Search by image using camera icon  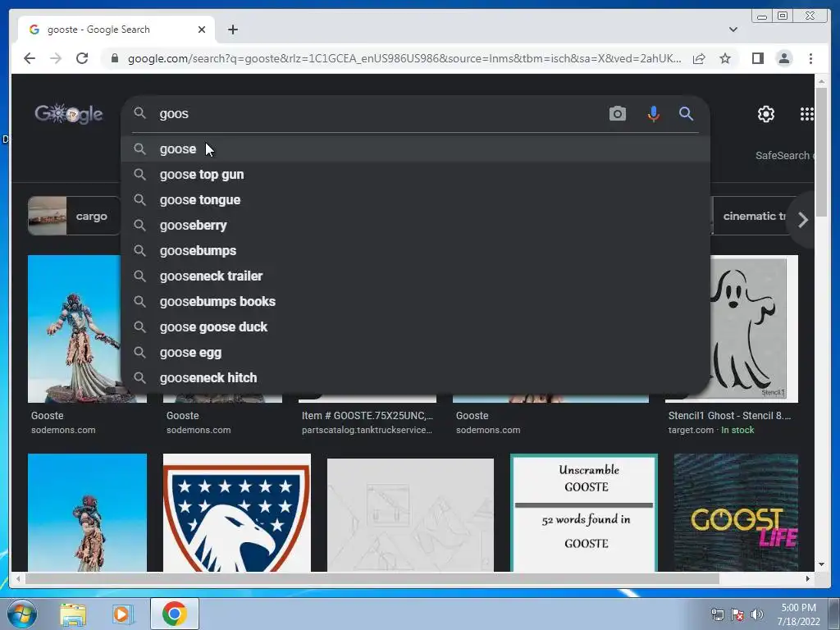coord(618,113)
